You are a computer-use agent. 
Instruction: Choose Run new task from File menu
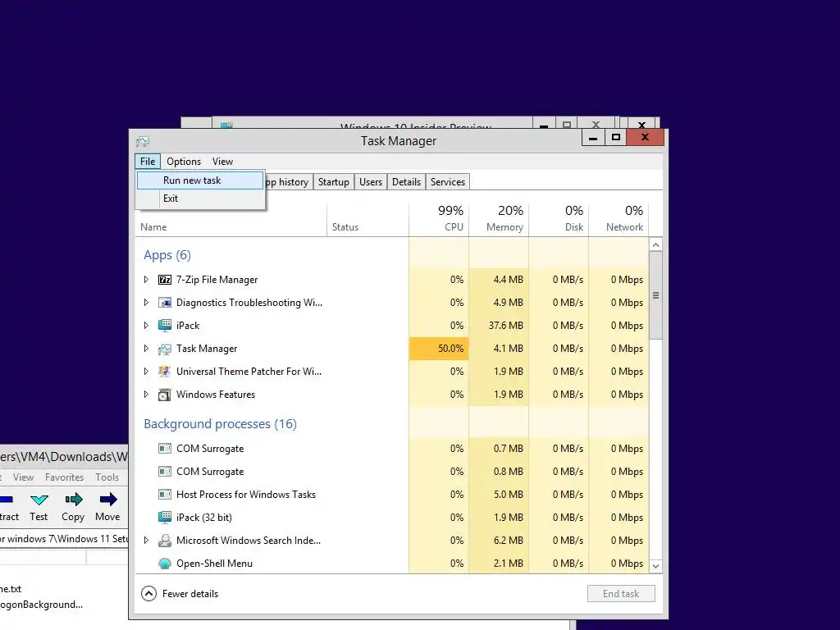[x=200, y=180]
